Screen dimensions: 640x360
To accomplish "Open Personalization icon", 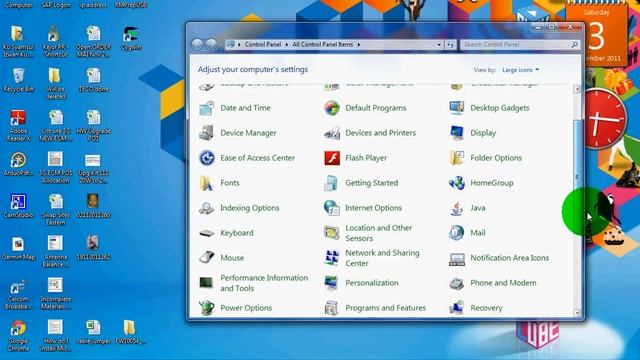I will pos(332,283).
